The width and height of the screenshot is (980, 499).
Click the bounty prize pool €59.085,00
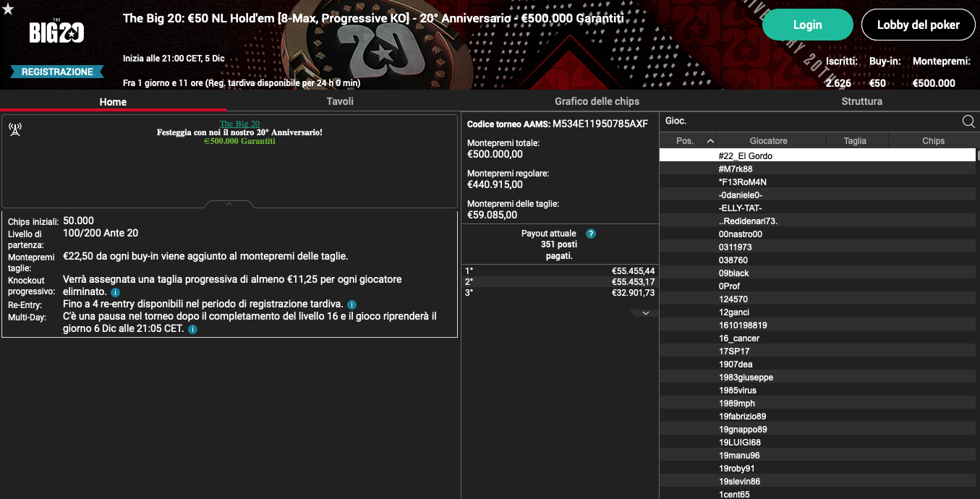492,215
